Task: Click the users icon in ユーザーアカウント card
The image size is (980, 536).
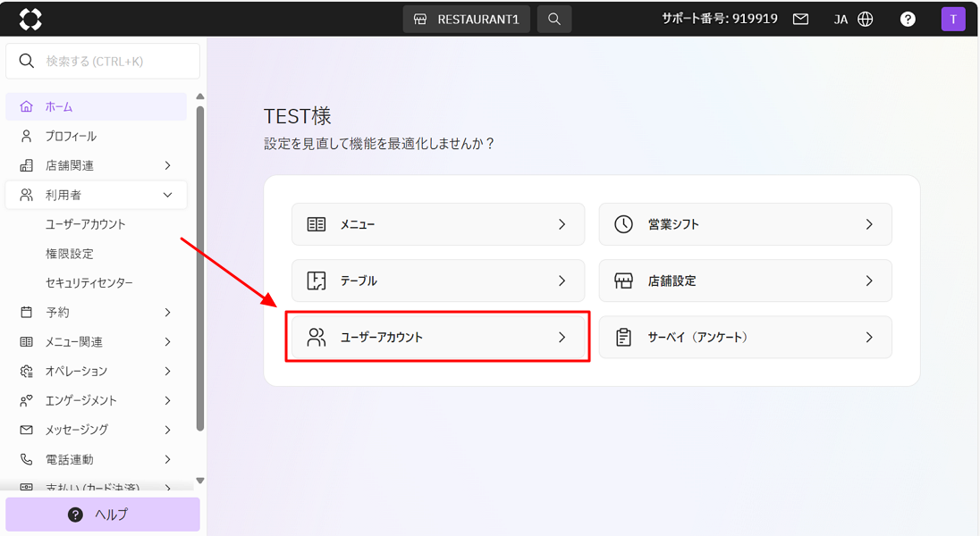Action: click(317, 338)
